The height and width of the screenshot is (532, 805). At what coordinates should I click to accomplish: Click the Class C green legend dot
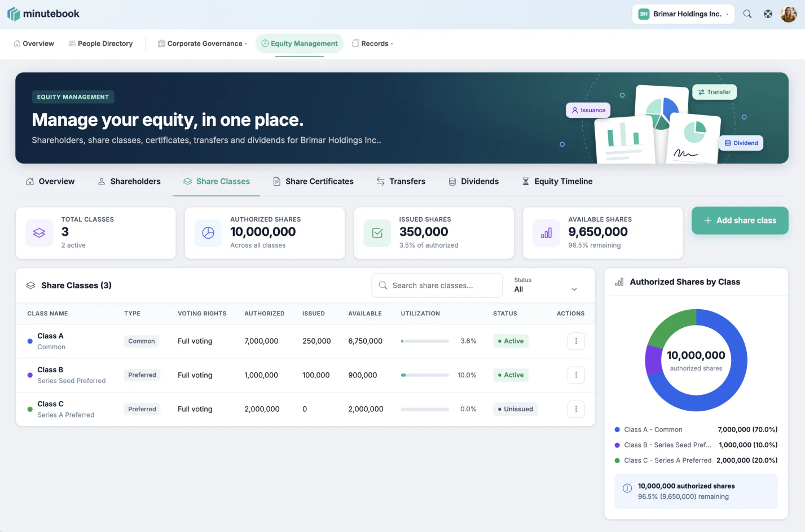click(617, 460)
